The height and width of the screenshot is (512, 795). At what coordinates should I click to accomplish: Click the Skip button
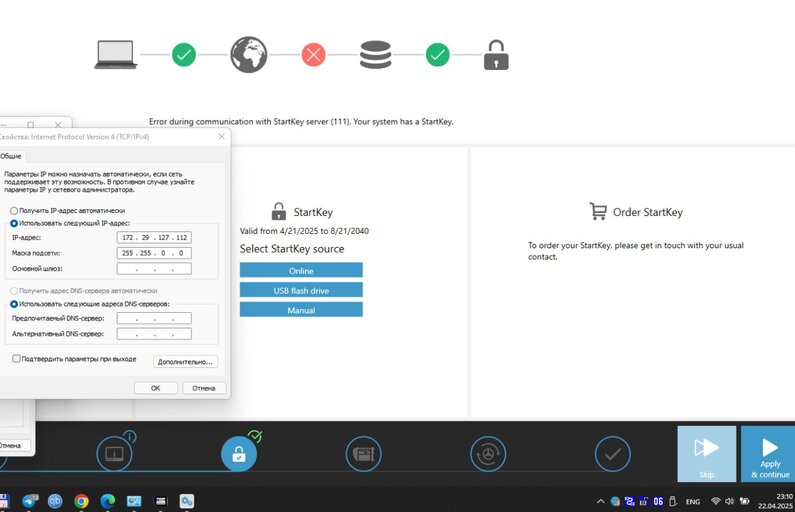707,454
